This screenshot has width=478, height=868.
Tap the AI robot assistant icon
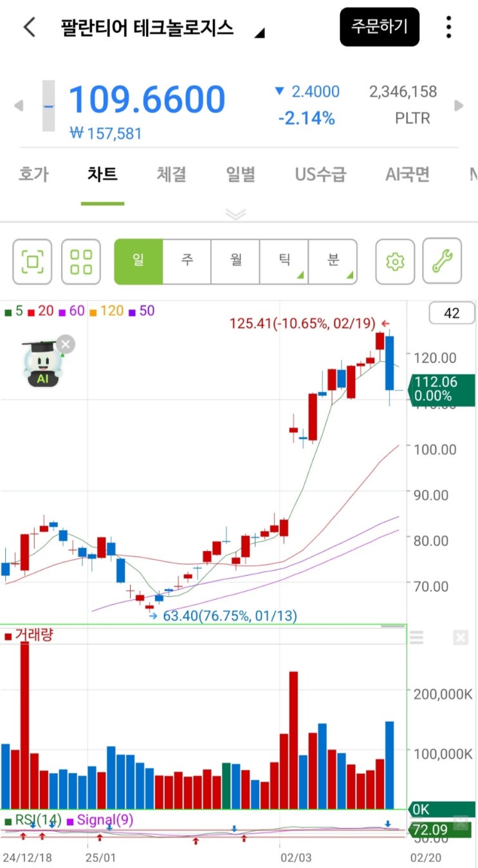pos(42,364)
